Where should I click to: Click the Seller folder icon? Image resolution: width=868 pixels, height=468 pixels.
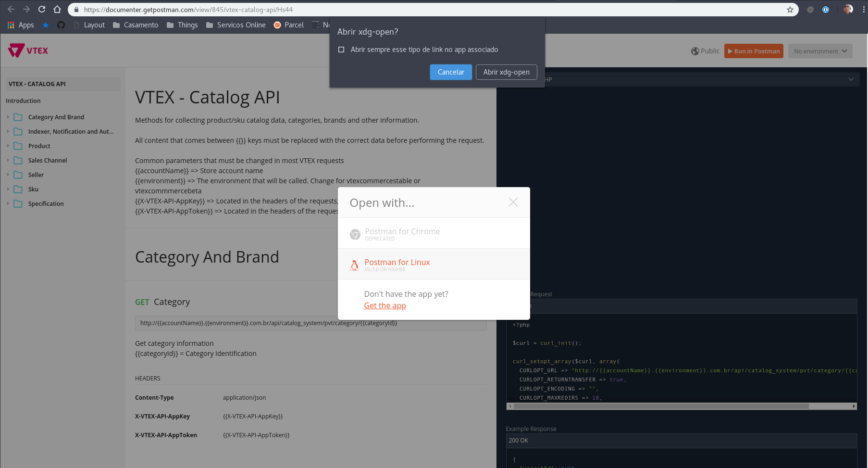tap(18, 175)
